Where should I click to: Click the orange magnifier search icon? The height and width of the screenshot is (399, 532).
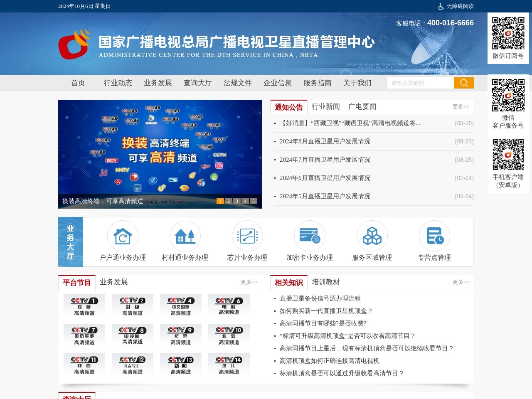tap(463, 83)
